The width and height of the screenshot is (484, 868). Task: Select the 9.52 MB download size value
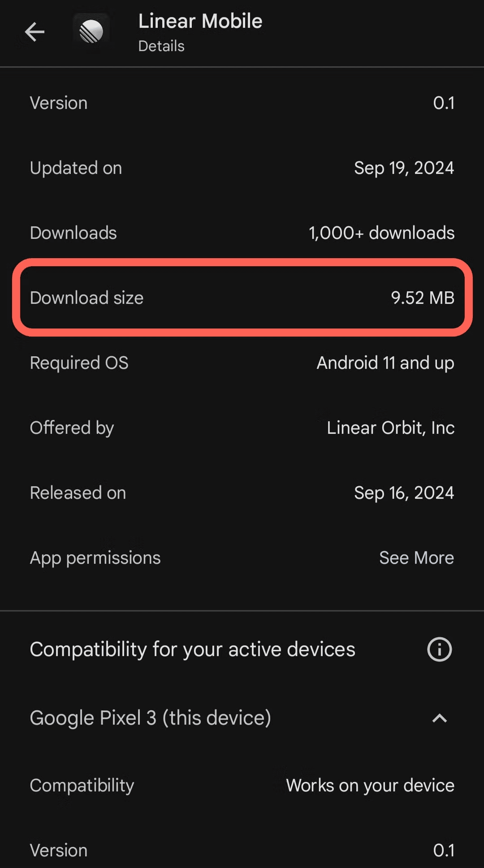[x=422, y=297]
